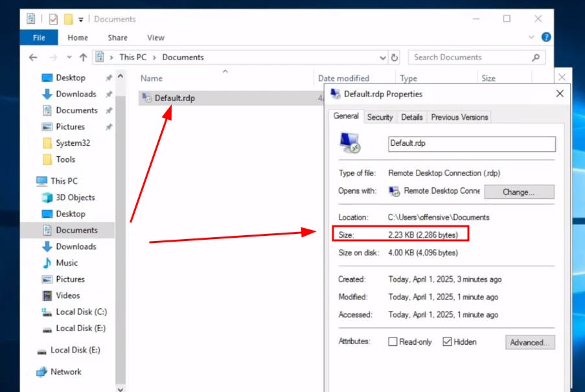The image size is (585, 392).
Task: Open Local Disk (C:) drive icon
Action: (47, 312)
